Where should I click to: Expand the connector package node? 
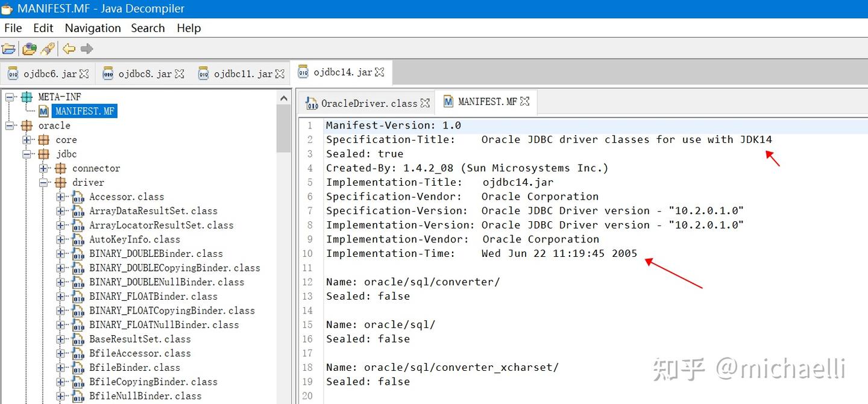pos(43,168)
